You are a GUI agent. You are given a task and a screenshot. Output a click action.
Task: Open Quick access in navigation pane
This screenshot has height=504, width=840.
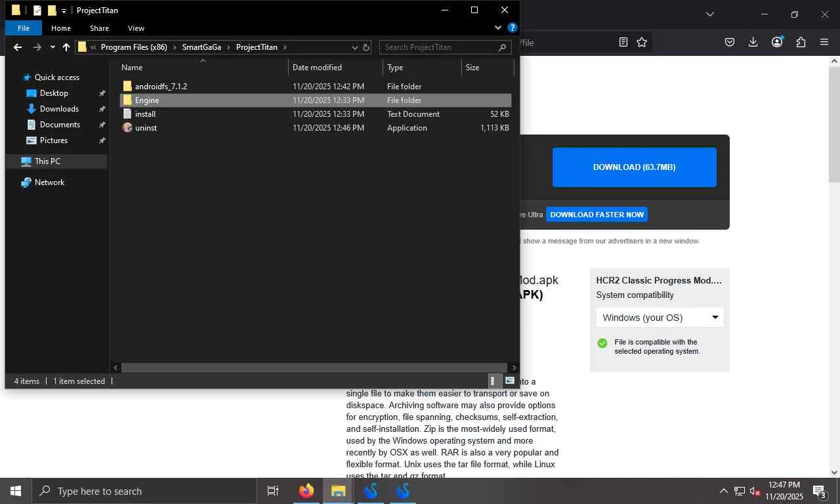click(57, 77)
